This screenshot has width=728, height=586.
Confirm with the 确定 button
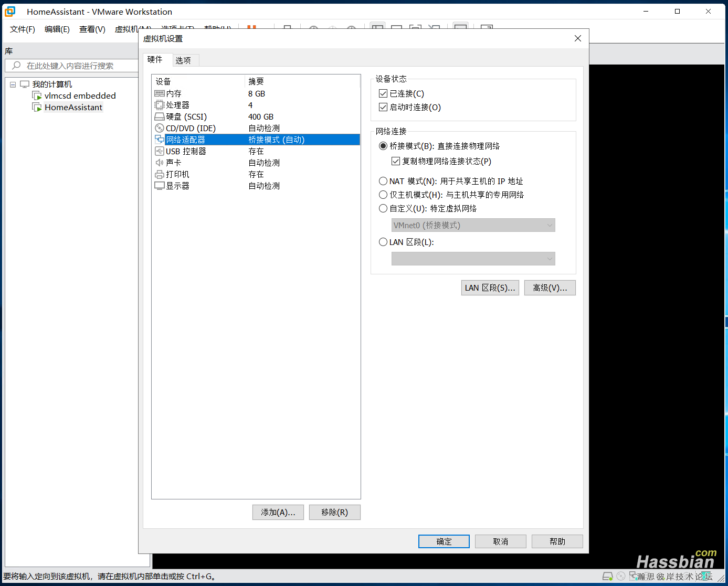coord(444,541)
